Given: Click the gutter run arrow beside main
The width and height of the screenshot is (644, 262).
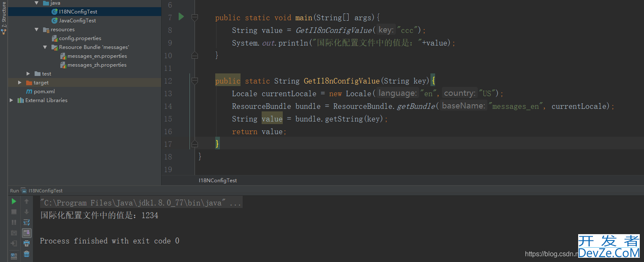Looking at the screenshot, I should tap(181, 17).
